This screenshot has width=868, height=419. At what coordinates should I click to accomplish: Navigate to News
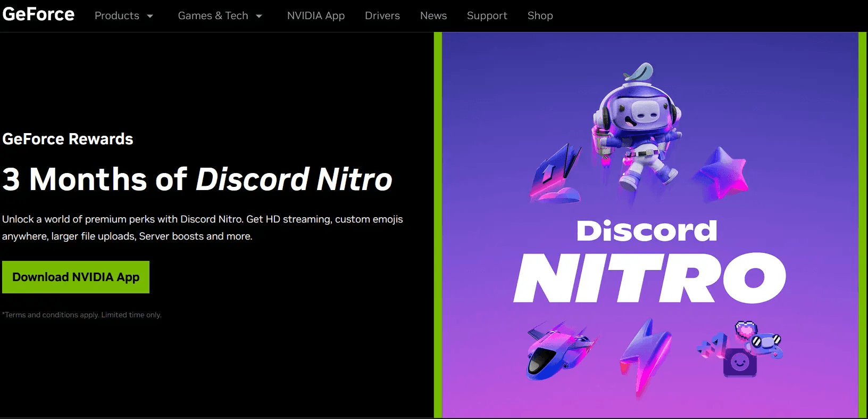pos(433,16)
